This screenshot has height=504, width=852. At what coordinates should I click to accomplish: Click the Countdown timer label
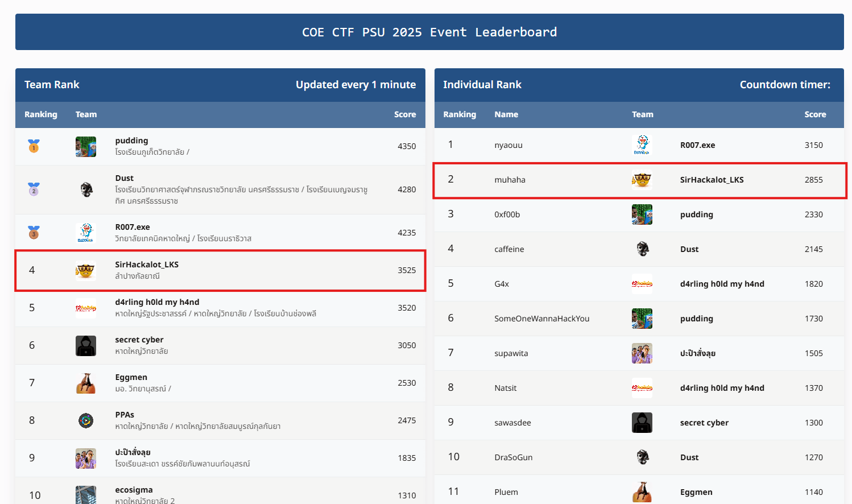point(785,84)
